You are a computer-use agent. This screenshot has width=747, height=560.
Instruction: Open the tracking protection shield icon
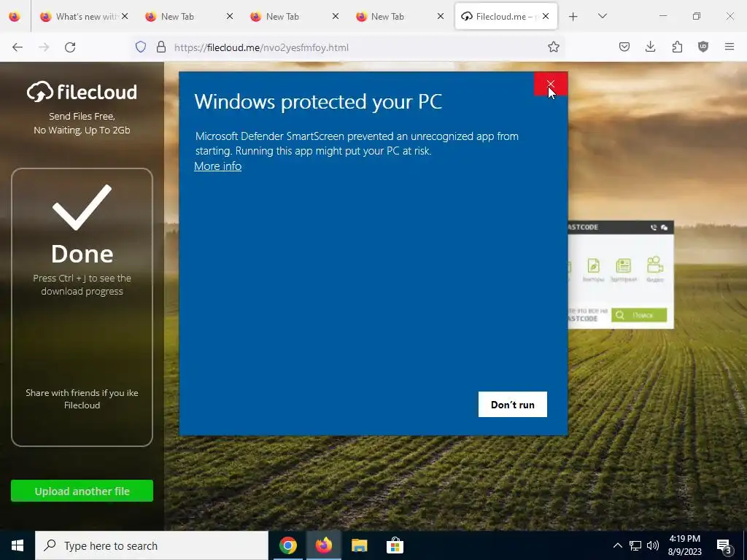pos(141,47)
